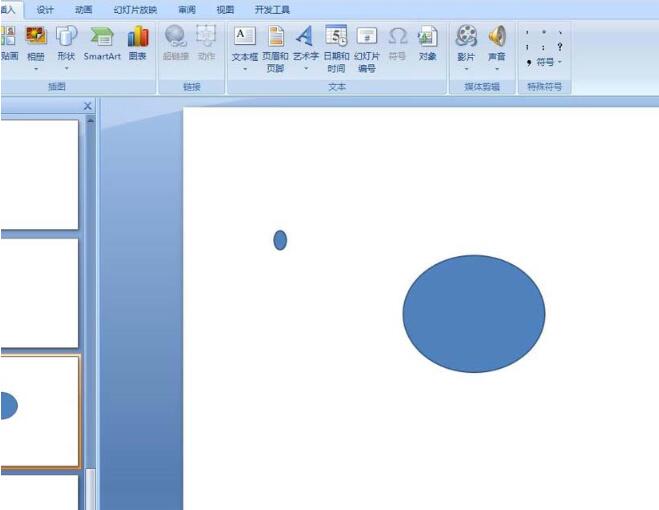Insert a 影片 movie clip

tap(466, 47)
